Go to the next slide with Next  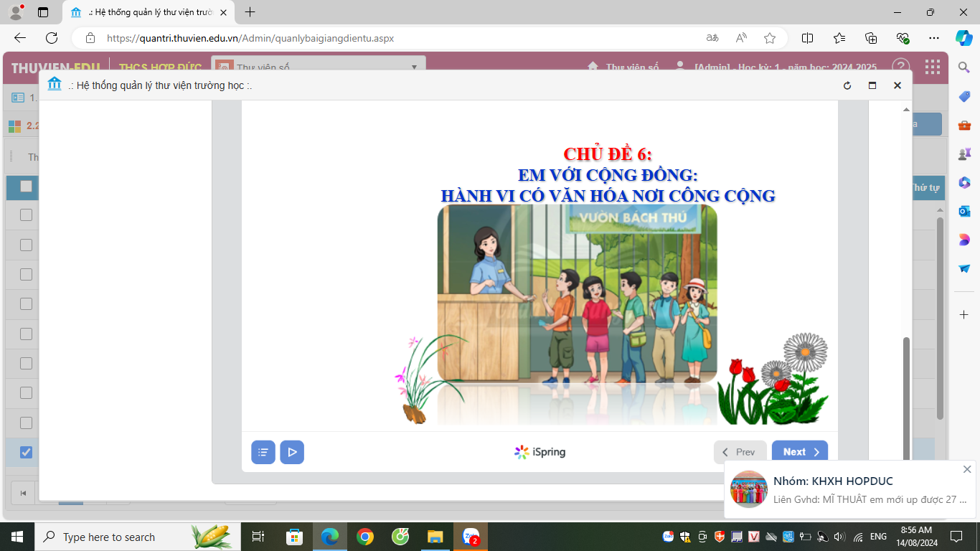coord(800,452)
